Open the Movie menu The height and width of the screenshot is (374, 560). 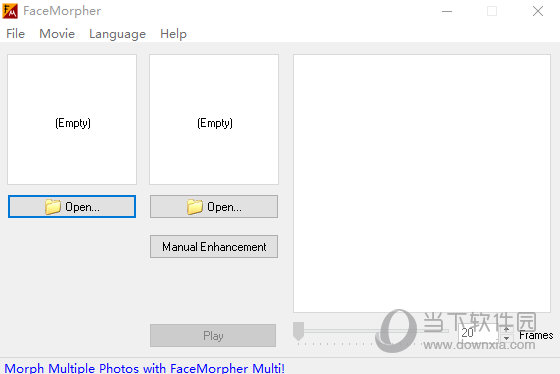(57, 34)
